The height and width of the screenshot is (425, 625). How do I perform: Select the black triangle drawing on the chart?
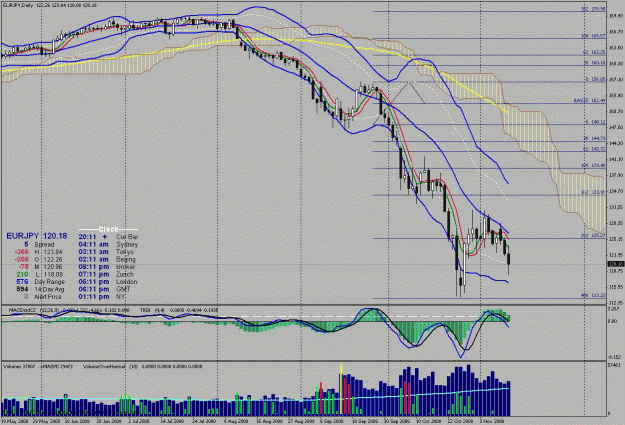tap(399, 102)
